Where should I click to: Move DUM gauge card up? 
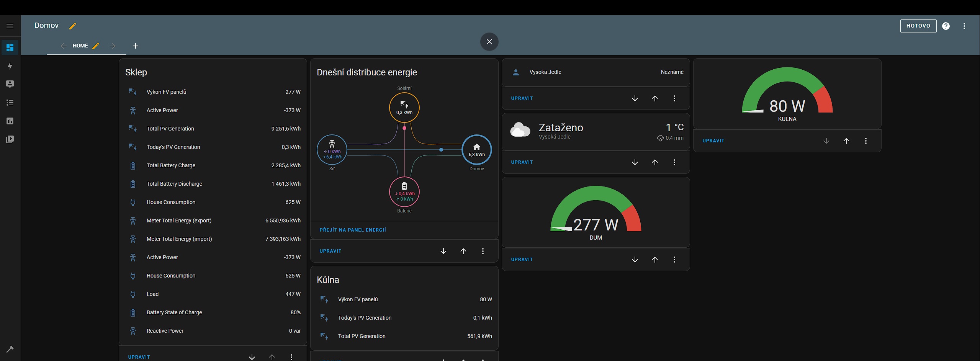655,260
